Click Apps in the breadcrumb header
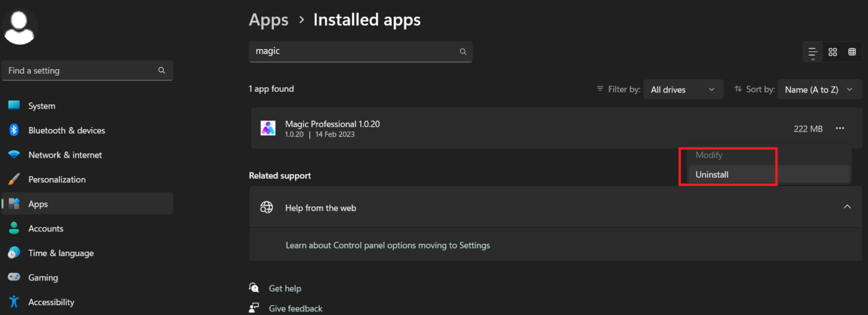The width and height of the screenshot is (868, 315). tap(268, 20)
